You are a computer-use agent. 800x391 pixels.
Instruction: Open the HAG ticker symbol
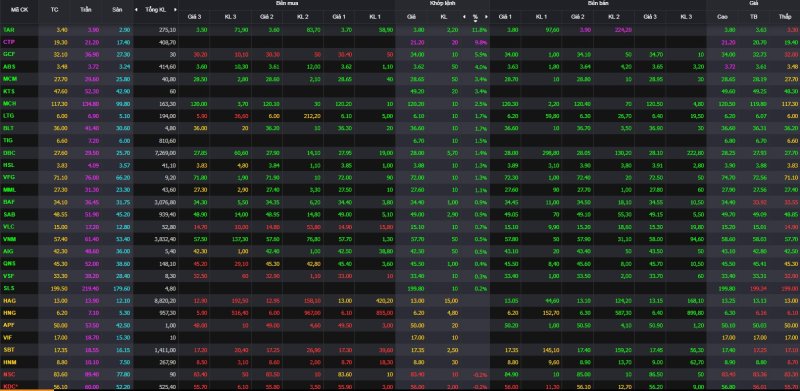pos(9,301)
